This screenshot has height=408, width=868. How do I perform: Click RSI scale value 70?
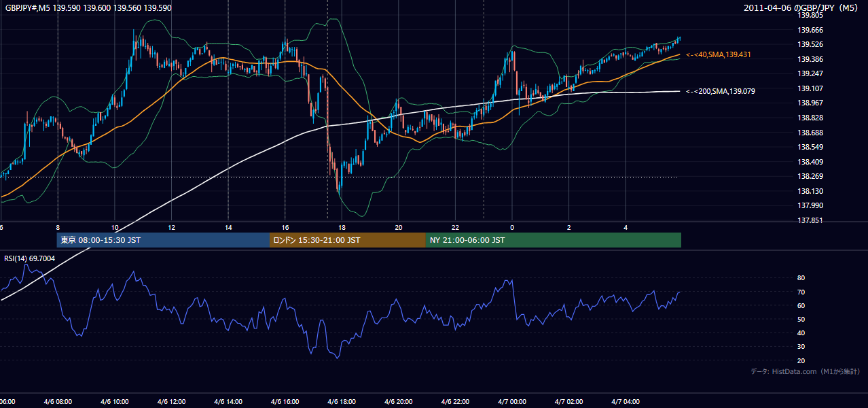(801, 292)
